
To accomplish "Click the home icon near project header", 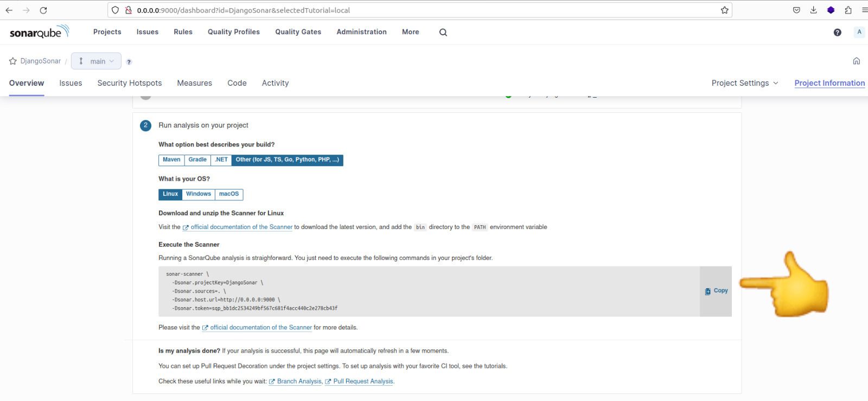I will pos(856,61).
